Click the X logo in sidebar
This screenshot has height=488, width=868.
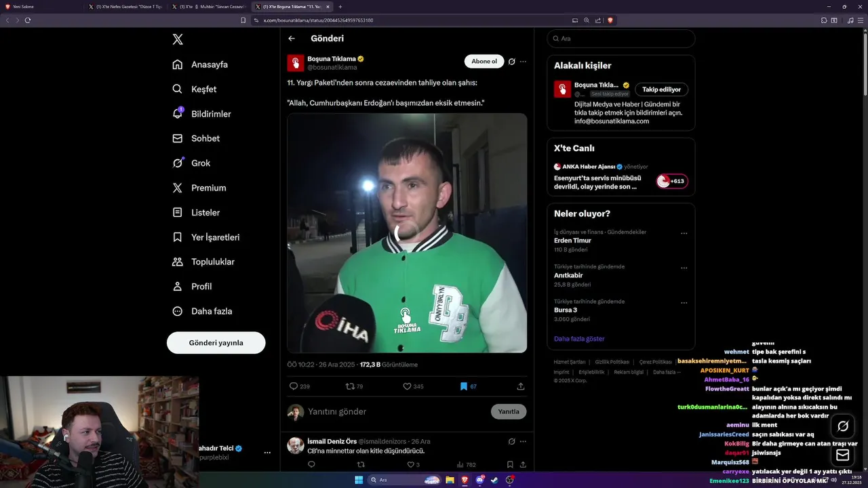[x=178, y=39]
